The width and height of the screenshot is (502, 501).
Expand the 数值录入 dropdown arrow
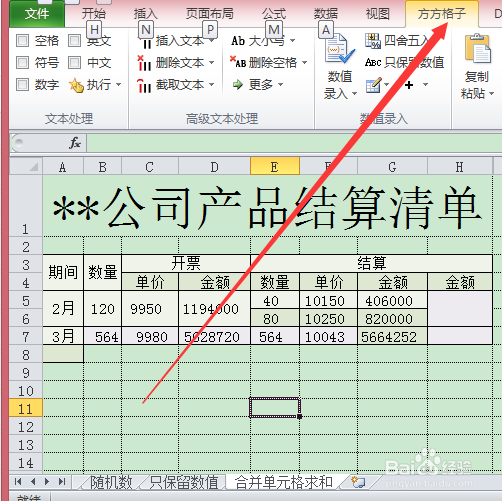tap(354, 94)
